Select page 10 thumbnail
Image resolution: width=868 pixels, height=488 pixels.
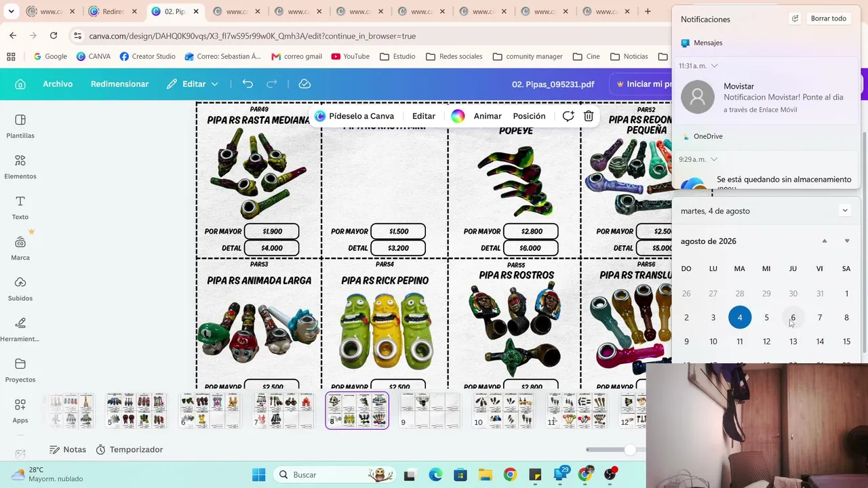point(503,411)
